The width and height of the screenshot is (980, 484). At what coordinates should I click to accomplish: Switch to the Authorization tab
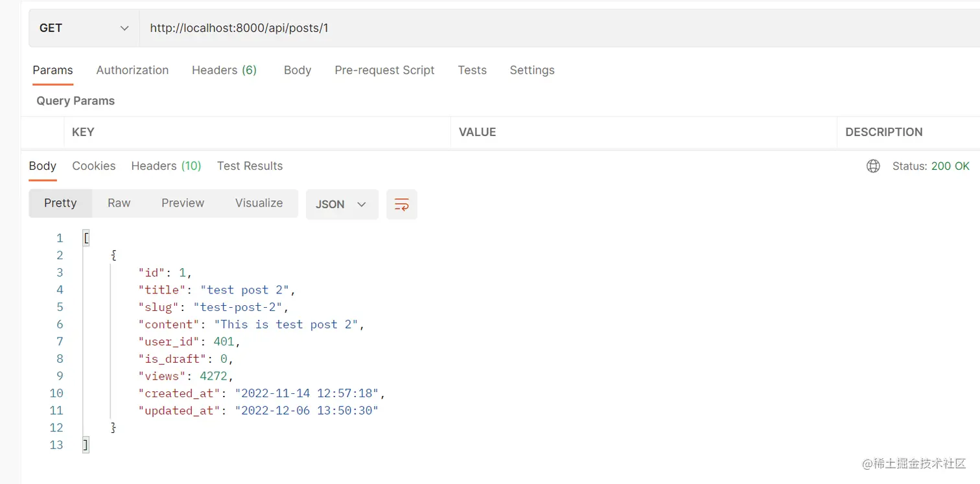tap(132, 70)
